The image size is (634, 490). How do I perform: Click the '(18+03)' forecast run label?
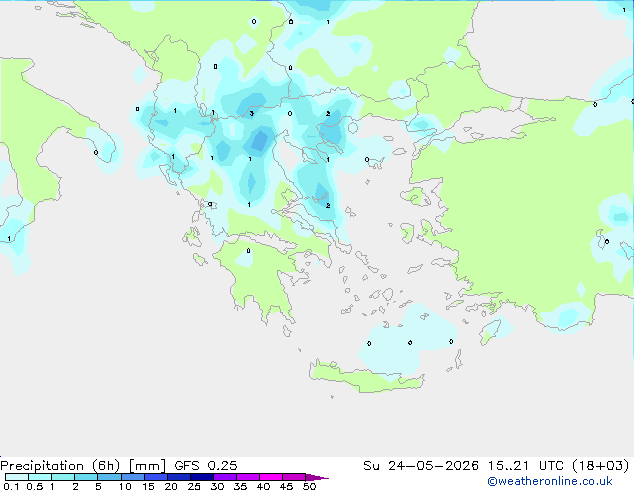pos(601,466)
